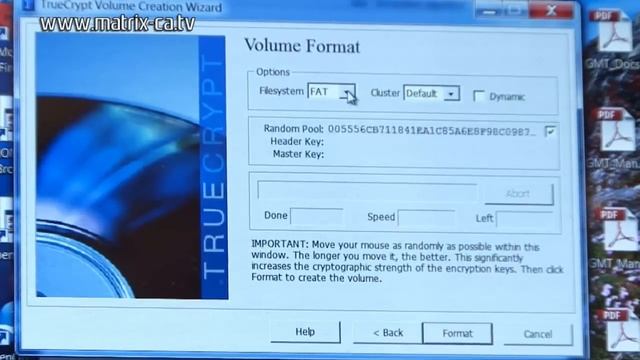Go back with the < Back button
Screen dimensions: 640x360
[388, 333]
